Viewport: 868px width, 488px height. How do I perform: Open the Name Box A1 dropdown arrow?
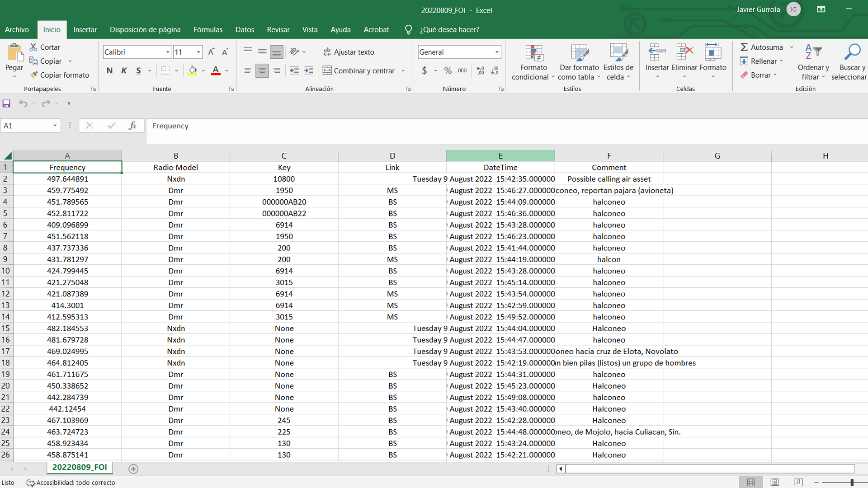[x=55, y=126]
